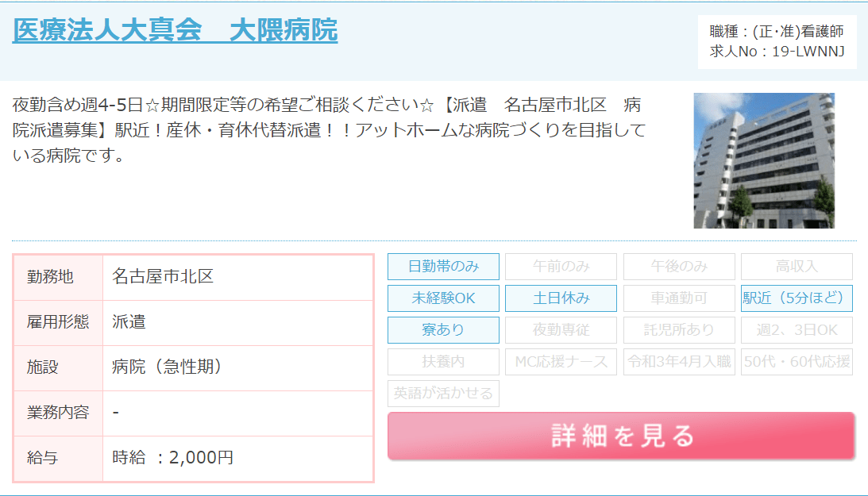Click the greyed 夜勤専従 tag
Viewport: 868px width, 496px height.
[561, 330]
